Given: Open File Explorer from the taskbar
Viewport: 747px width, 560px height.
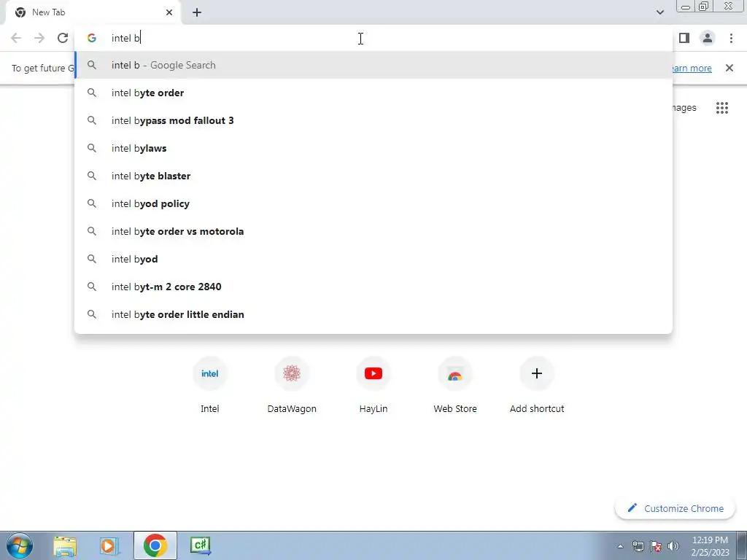Looking at the screenshot, I should [x=65, y=545].
